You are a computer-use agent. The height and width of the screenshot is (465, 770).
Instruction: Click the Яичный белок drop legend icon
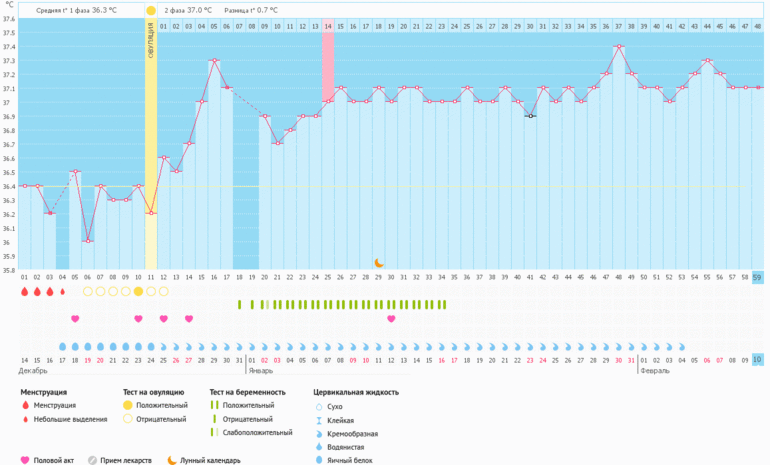pos(319,462)
